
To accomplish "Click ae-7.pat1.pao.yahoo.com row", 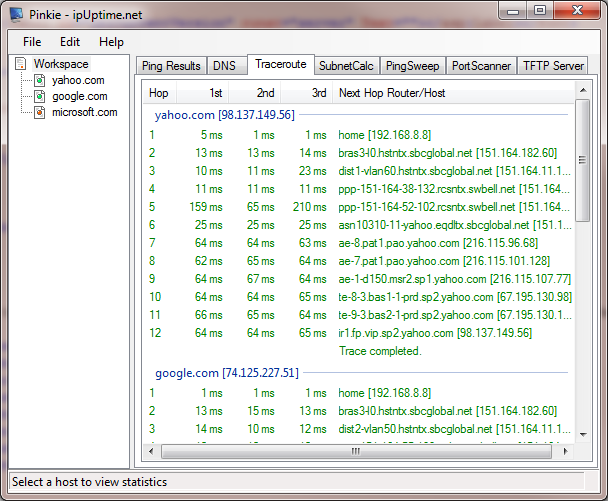I will point(358,261).
